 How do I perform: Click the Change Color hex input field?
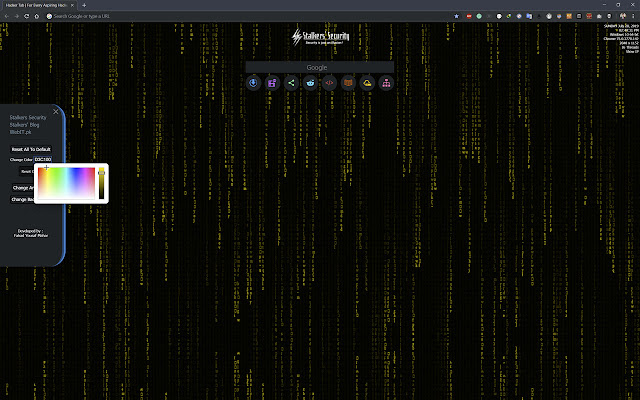43,160
